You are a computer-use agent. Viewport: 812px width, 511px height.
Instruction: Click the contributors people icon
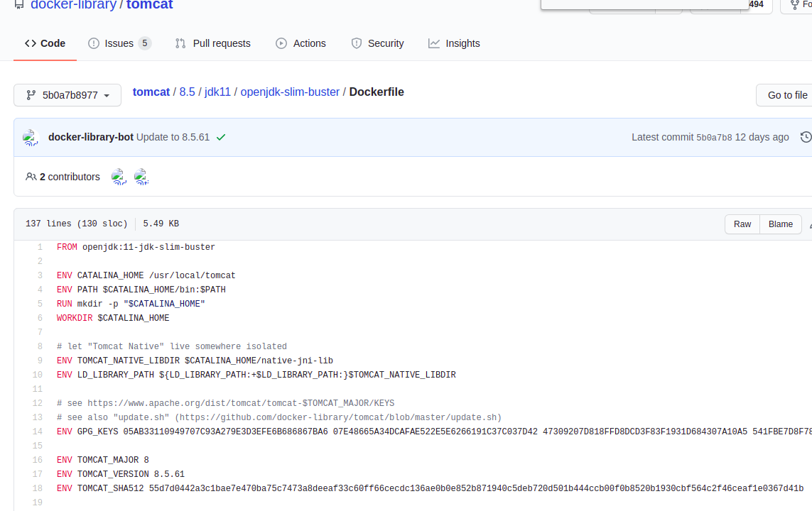click(31, 177)
